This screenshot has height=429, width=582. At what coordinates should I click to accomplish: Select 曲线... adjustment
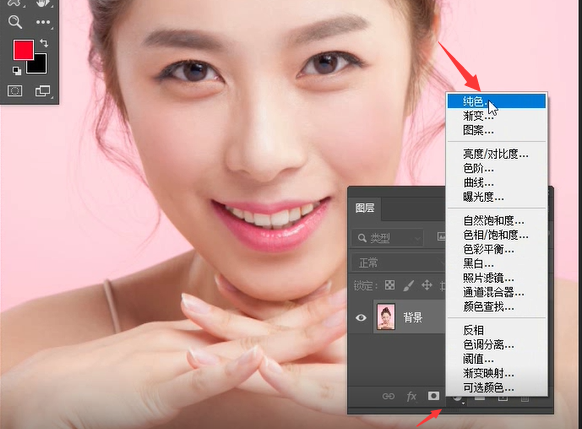(x=496, y=183)
